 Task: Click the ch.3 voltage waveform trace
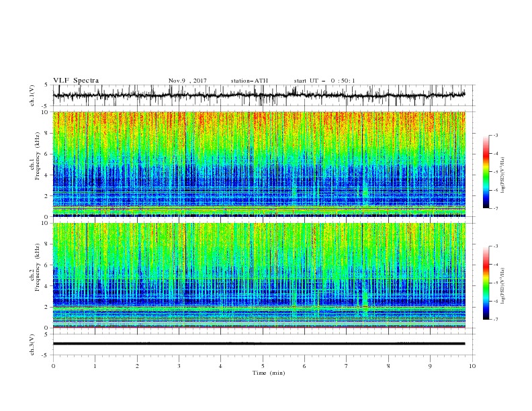coord(259,344)
